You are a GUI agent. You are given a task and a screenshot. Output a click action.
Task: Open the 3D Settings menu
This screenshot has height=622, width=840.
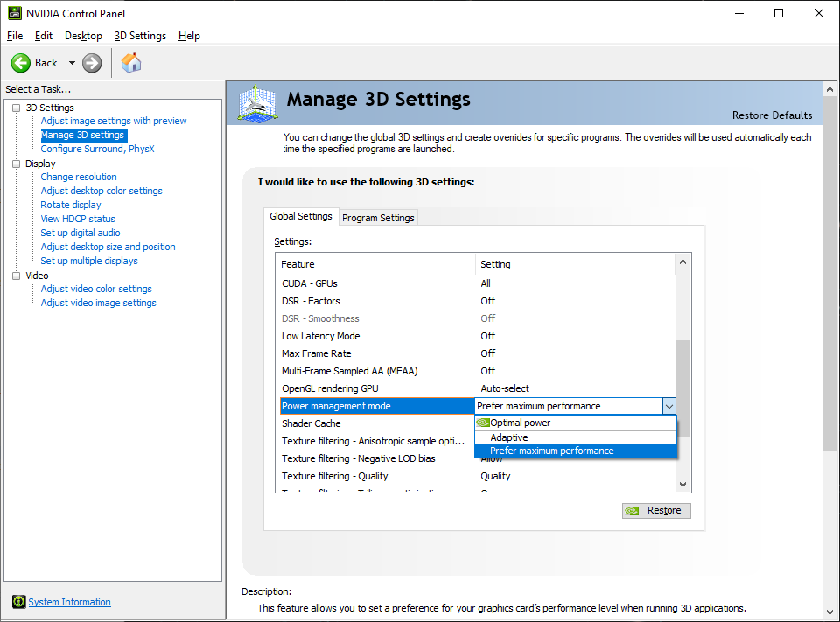tap(140, 36)
